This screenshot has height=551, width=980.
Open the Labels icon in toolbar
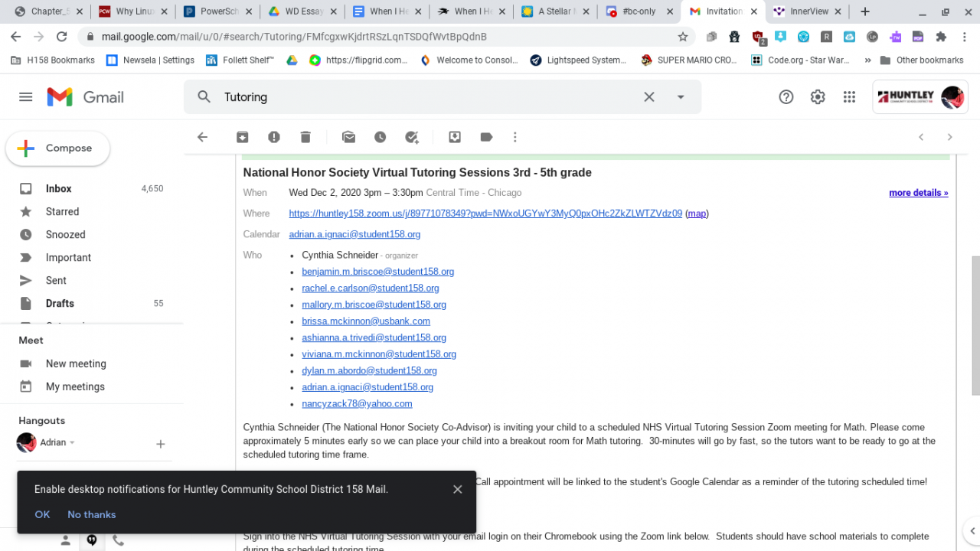(486, 137)
